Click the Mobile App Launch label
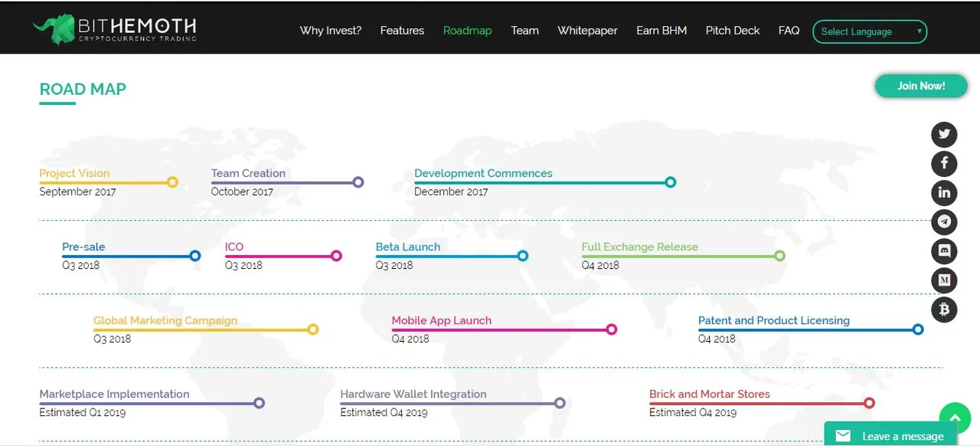980x446 pixels. click(442, 320)
